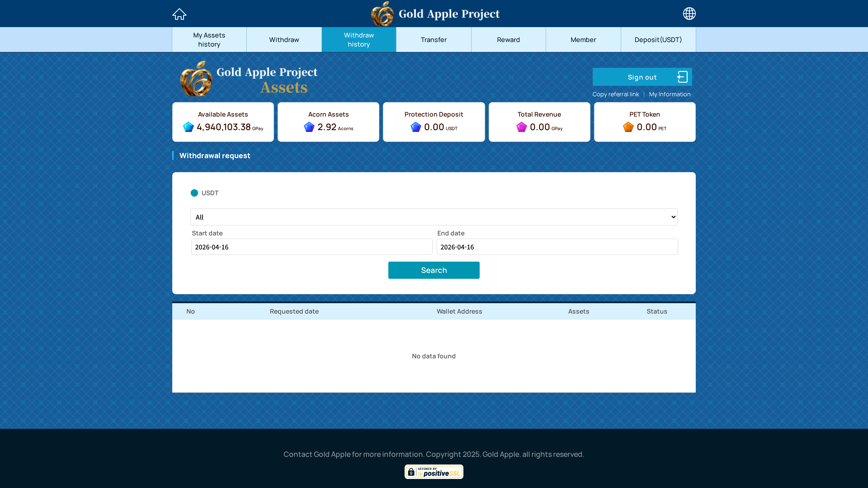Click the sign out arrow icon
868x488 pixels.
click(x=682, y=77)
